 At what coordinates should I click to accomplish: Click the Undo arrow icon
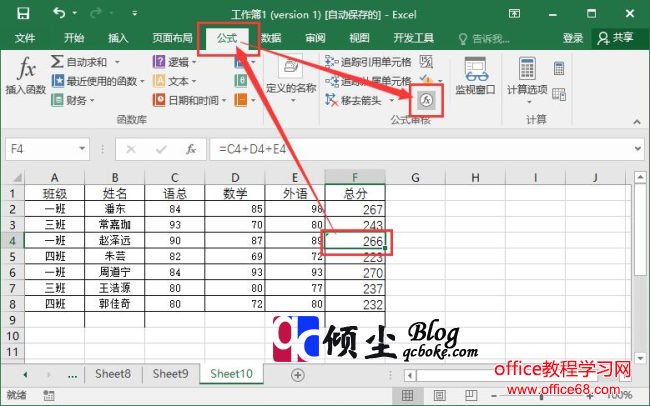[59, 13]
